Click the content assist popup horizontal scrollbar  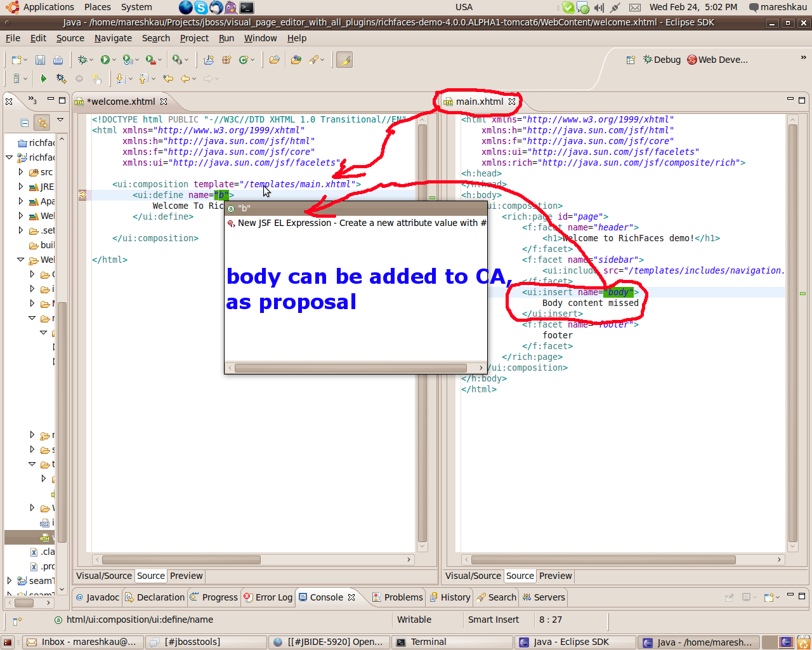pos(351,368)
